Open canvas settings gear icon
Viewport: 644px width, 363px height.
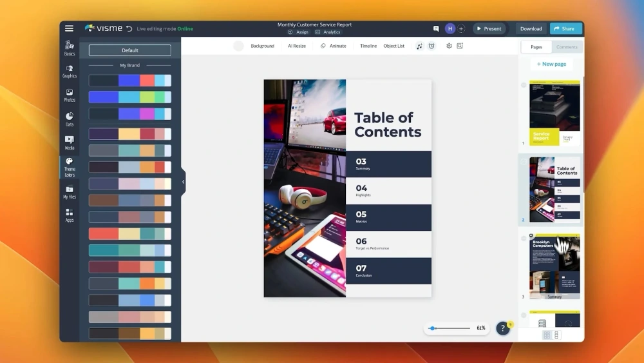pos(449,46)
